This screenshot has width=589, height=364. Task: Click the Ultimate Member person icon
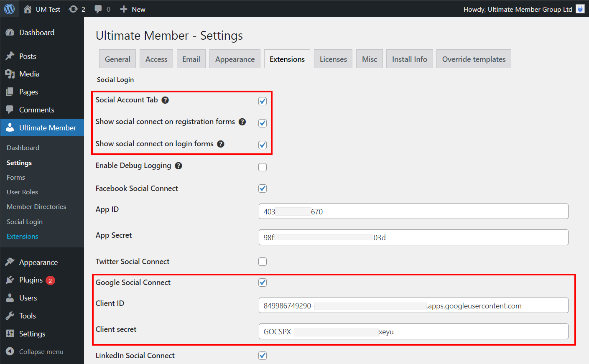click(x=10, y=127)
